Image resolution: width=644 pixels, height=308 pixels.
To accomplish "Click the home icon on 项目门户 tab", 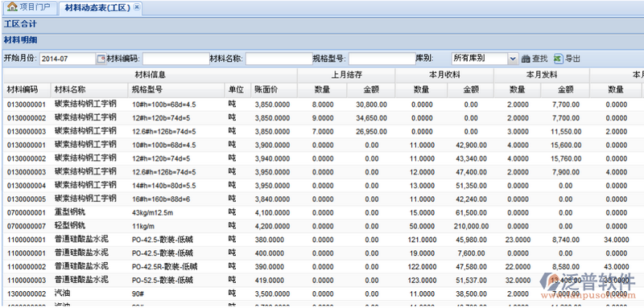I will pos(12,7).
